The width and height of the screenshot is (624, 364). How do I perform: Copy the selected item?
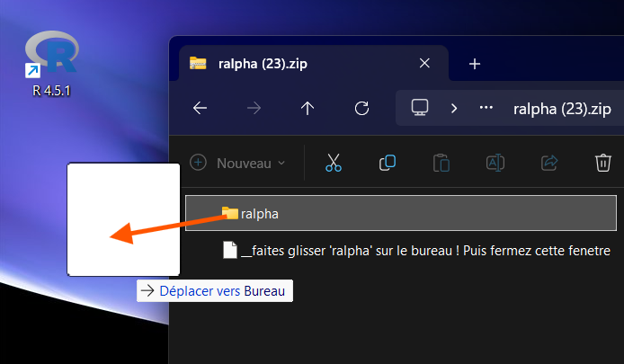point(388,163)
